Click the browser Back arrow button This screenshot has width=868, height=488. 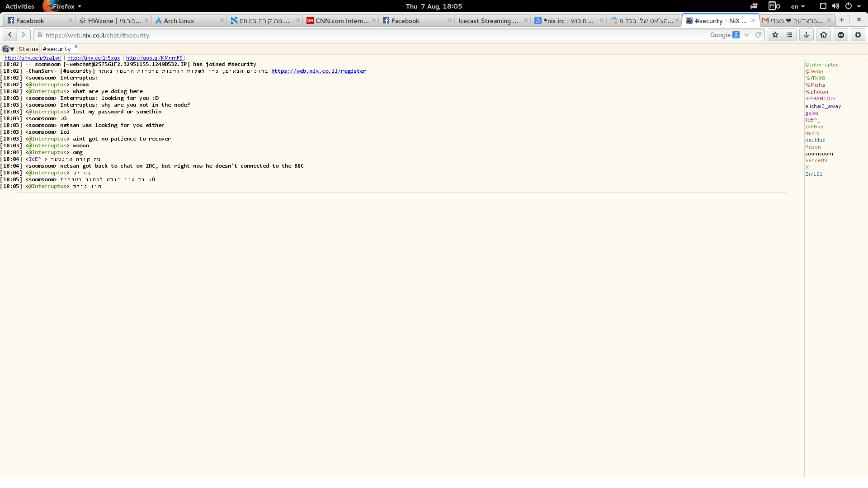(10, 35)
